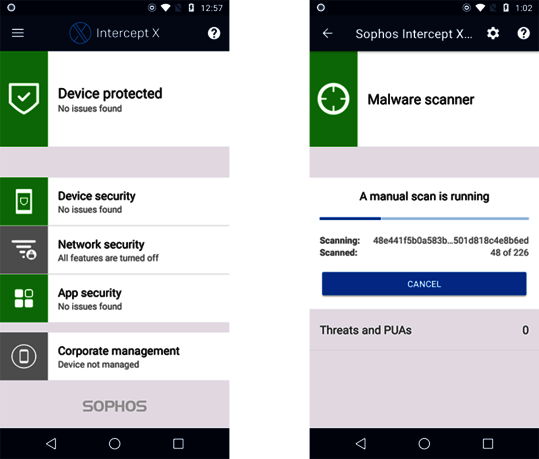Open help on the Malware scanner screen
This screenshot has width=539, height=459.
[x=524, y=33]
